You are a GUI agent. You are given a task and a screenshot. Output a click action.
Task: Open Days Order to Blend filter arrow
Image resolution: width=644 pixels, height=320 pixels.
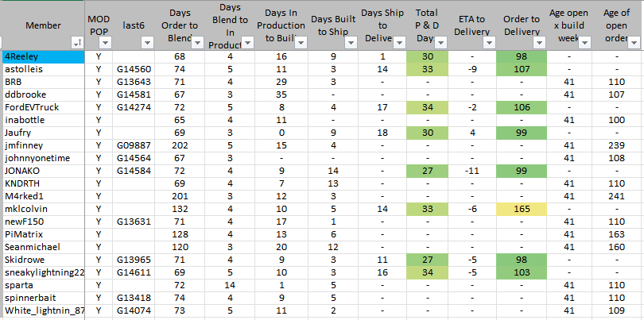click(197, 42)
